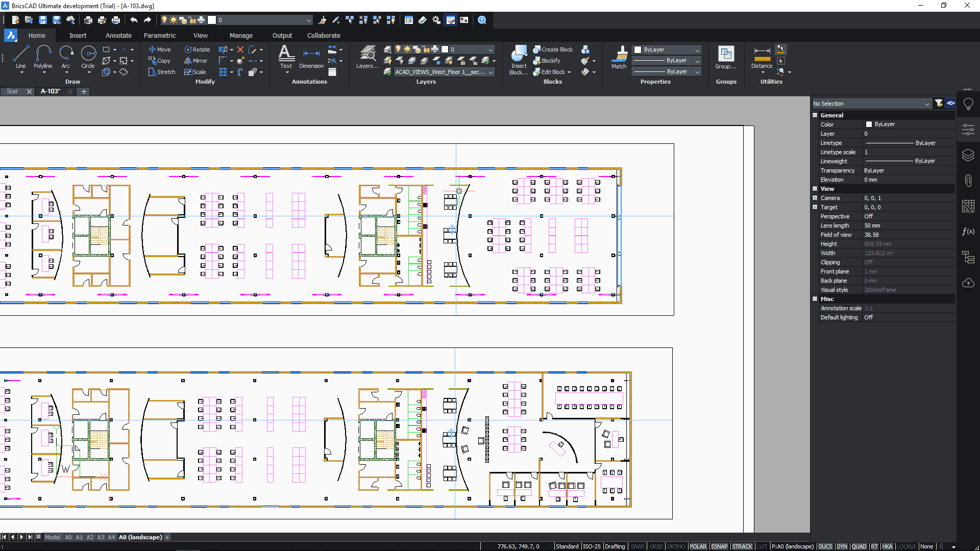Switch to the Collaborate ribbon tab

click(x=324, y=35)
